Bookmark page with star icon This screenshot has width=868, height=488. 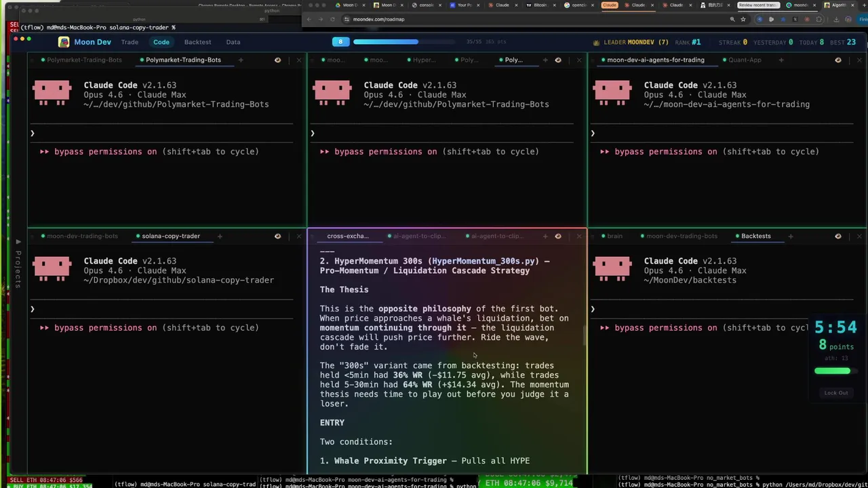click(x=743, y=19)
